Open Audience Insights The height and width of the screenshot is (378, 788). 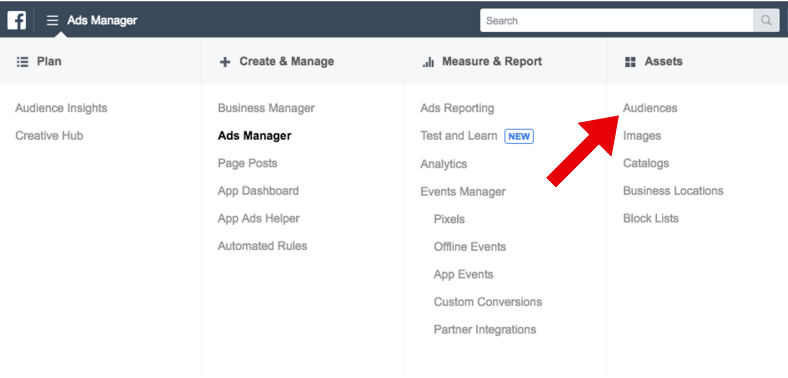pyautogui.click(x=61, y=108)
